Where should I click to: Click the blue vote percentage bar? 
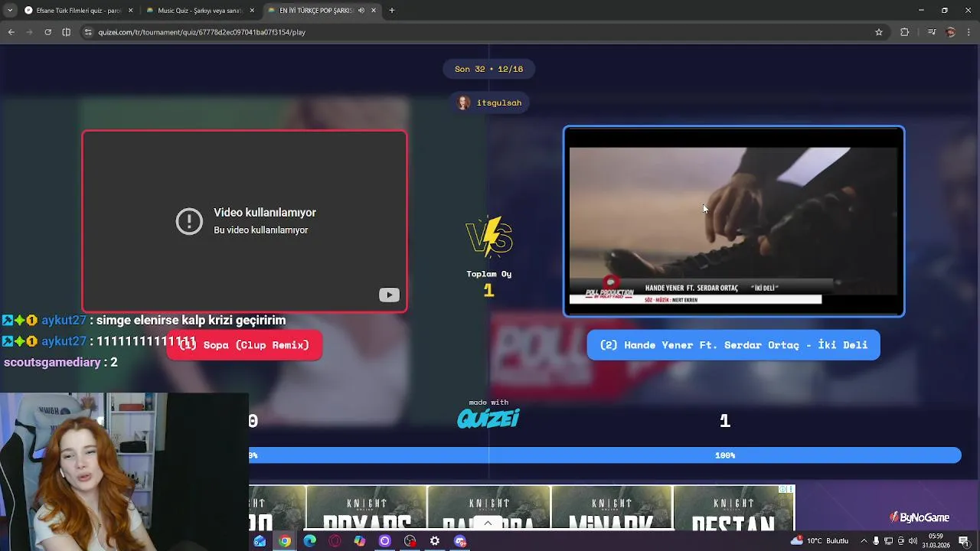605,455
